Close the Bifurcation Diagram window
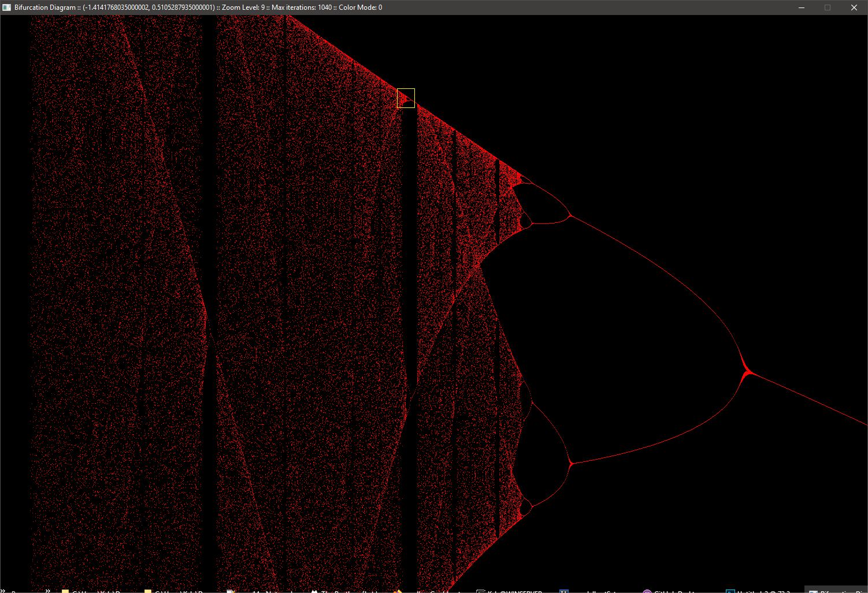The image size is (868, 593). tap(854, 8)
